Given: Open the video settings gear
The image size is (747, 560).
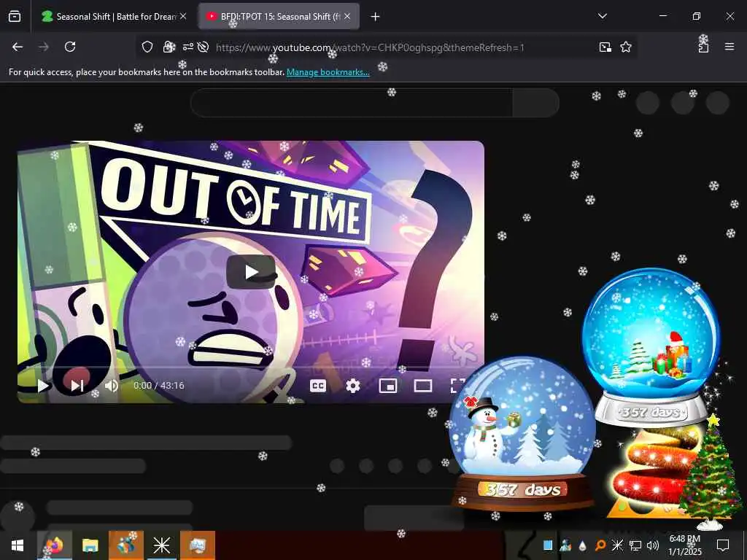Looking at the screenshot, I should [x=352, y=386].
